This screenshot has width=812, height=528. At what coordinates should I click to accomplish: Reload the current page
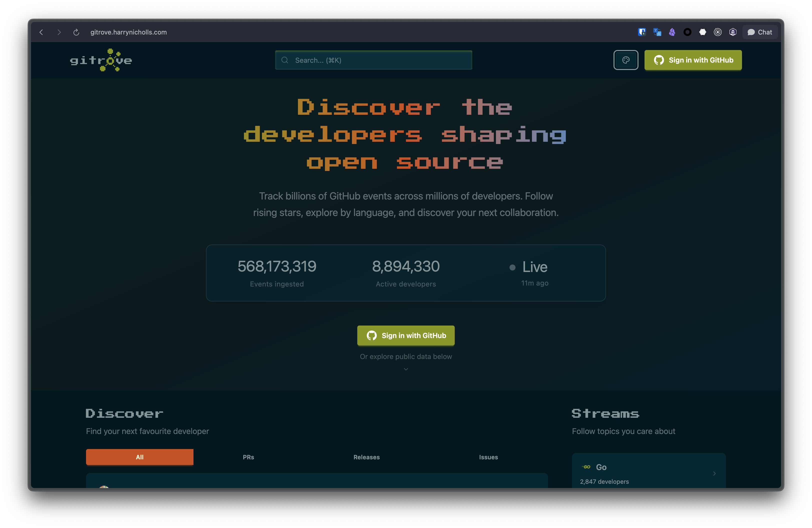tap(76, 32)
